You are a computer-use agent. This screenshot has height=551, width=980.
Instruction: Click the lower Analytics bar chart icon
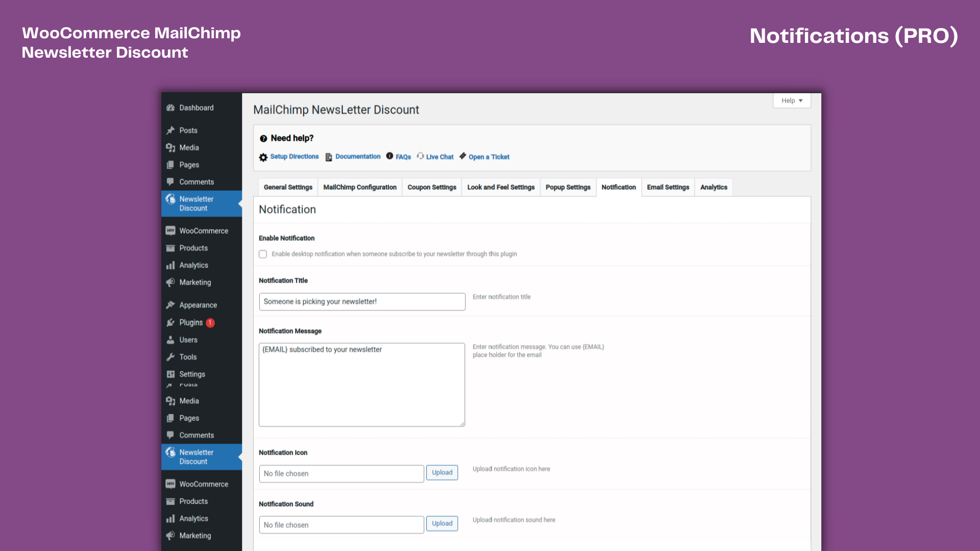(170, 518)
